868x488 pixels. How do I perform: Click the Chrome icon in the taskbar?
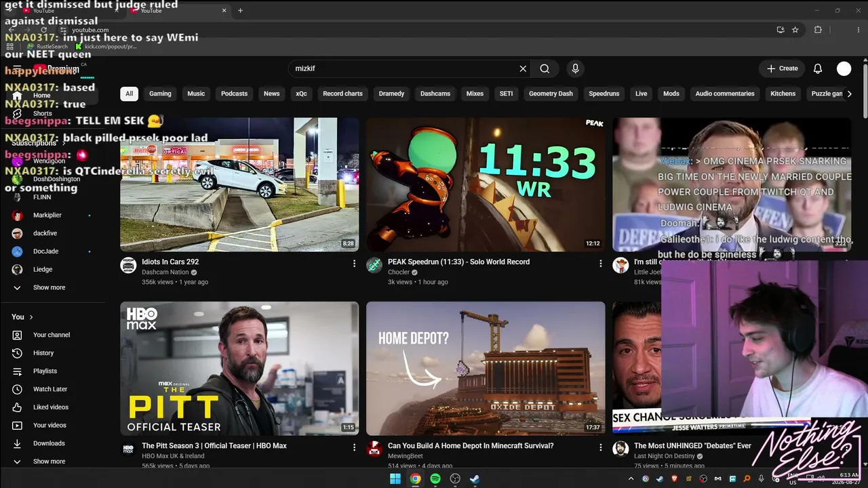415,479
